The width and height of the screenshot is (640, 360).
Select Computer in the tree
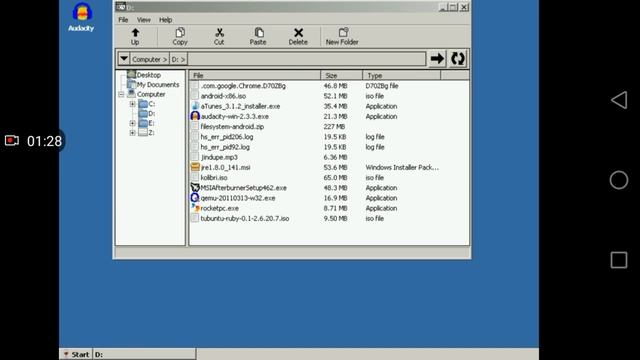151,94
